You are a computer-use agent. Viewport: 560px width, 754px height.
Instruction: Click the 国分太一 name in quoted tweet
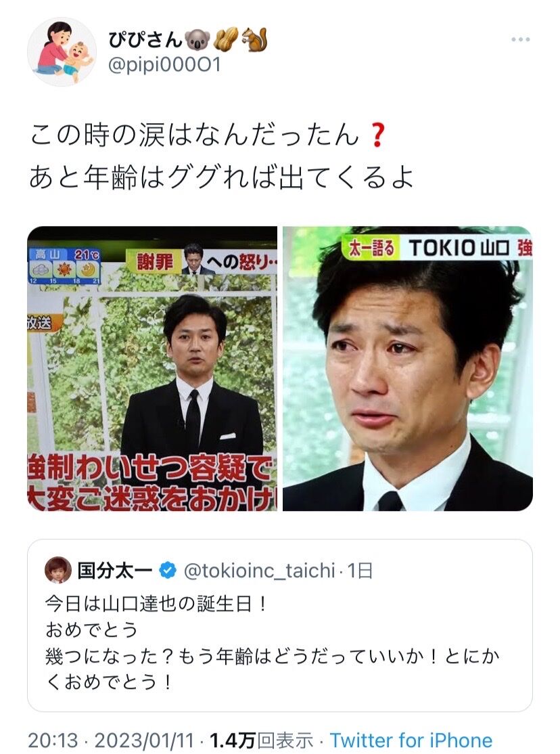click(x=115, y=571)
